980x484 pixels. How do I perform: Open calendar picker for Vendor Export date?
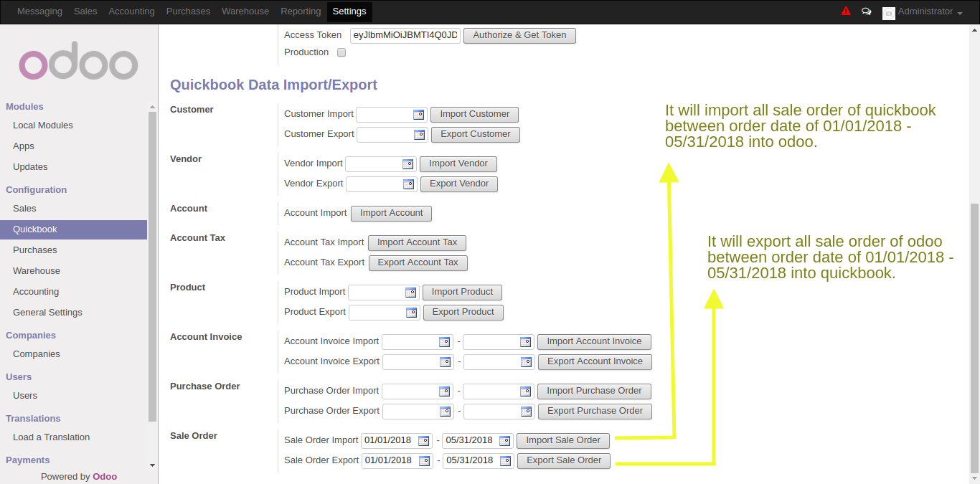tap(408, 184)
